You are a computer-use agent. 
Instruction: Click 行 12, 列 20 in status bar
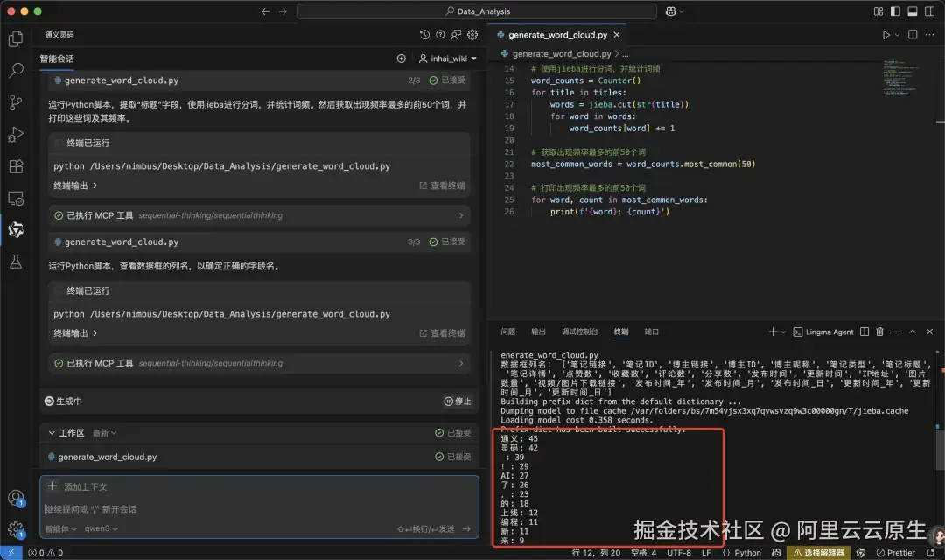pyautogui.click(x=596, y=553)
